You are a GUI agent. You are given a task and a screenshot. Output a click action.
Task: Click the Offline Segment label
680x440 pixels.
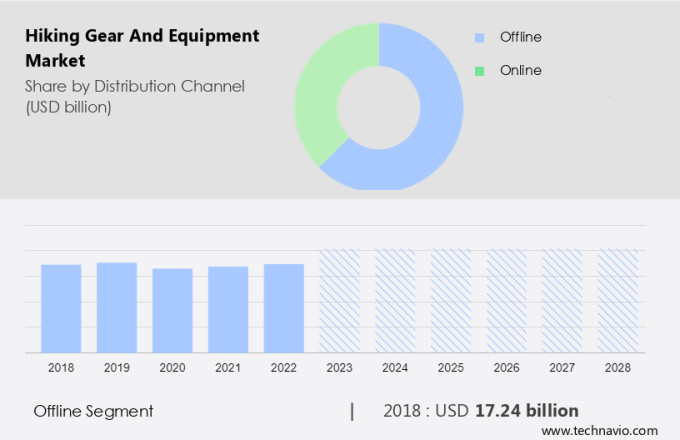pos(93,411)
